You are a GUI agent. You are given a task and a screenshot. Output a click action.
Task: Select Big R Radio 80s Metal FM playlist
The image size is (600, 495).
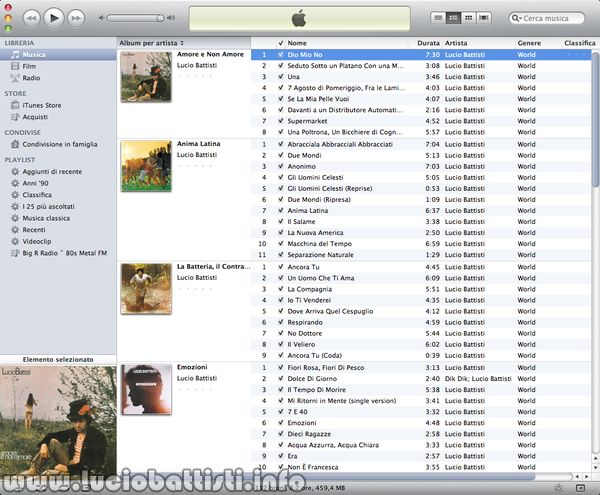pyautogui.click(x=58, y=253)
